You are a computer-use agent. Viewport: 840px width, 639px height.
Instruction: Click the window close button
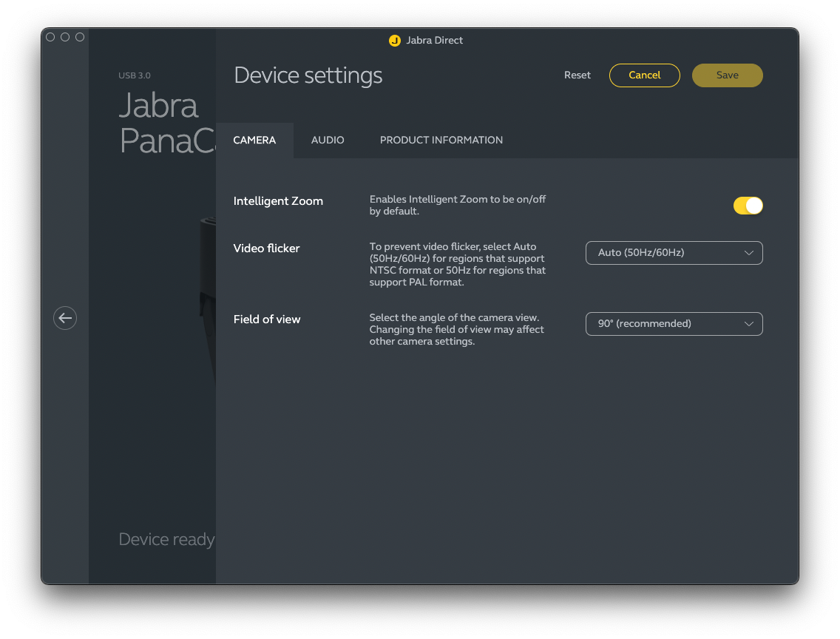50,37
